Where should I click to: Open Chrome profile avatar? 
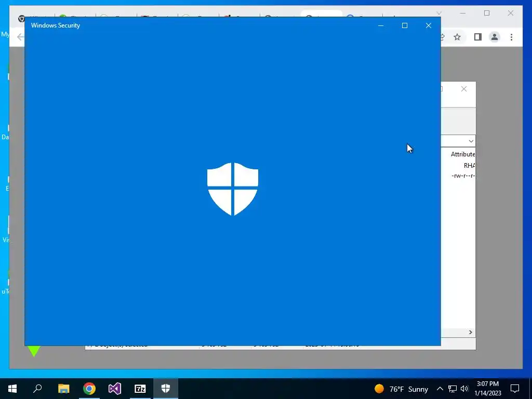pos(495,37)
